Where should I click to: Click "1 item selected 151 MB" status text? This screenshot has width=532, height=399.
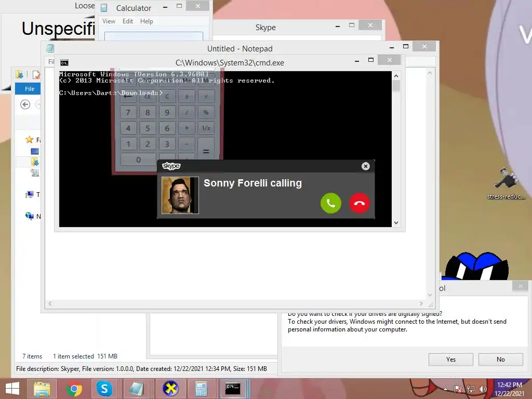point(85,356)
